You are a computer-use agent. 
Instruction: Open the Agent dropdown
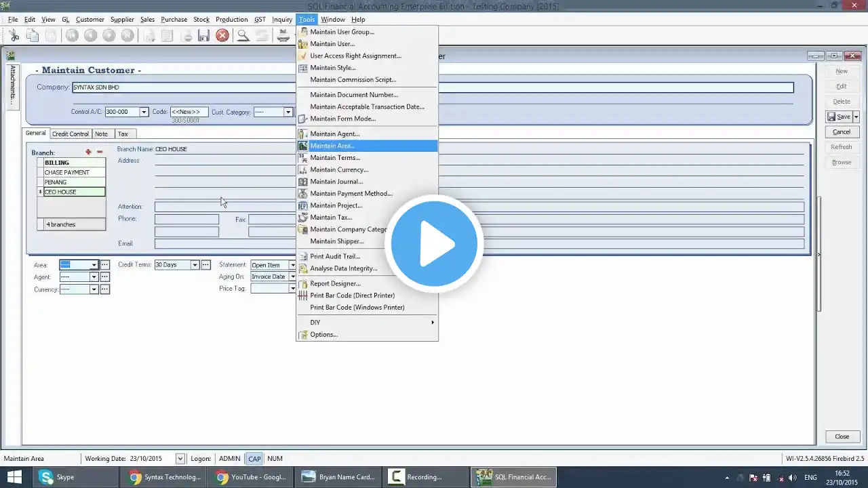coord(94,277)
